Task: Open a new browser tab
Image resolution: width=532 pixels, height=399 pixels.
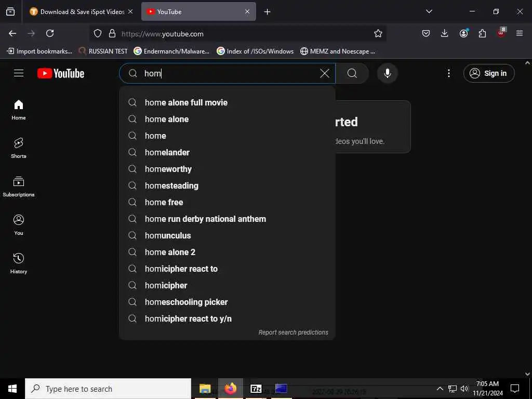Action: 268,12
